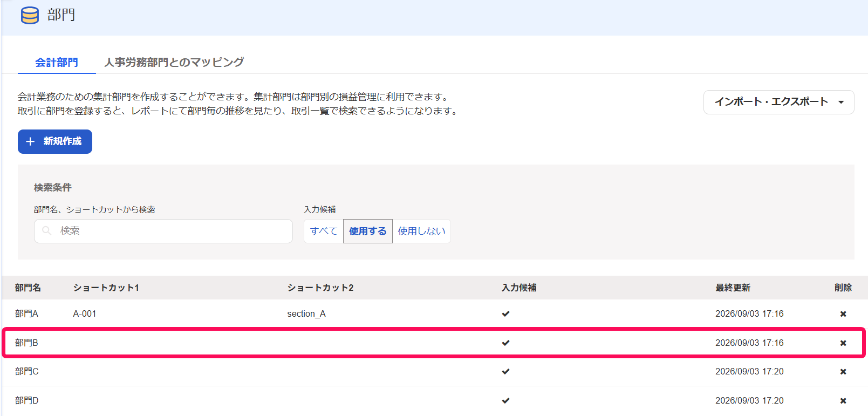
Task: Click the 入力候補 checkmark for 部門A
Action: [505, 314]
